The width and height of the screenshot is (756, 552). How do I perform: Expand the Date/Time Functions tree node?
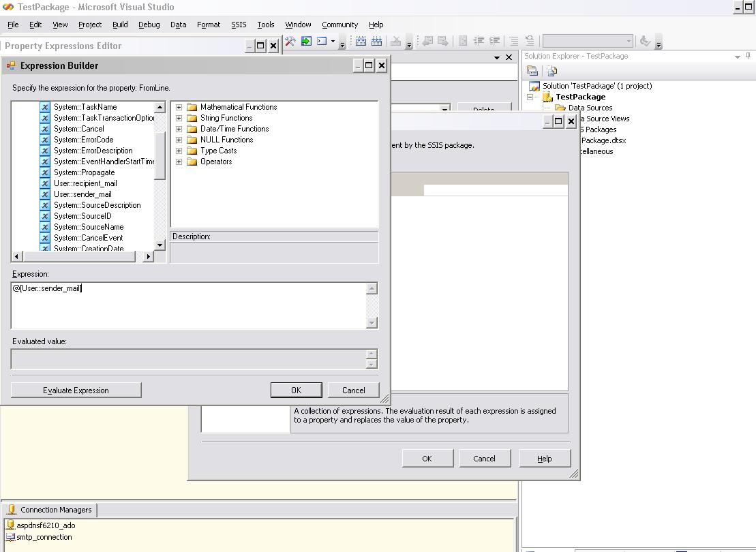click(x=179, y=129)
